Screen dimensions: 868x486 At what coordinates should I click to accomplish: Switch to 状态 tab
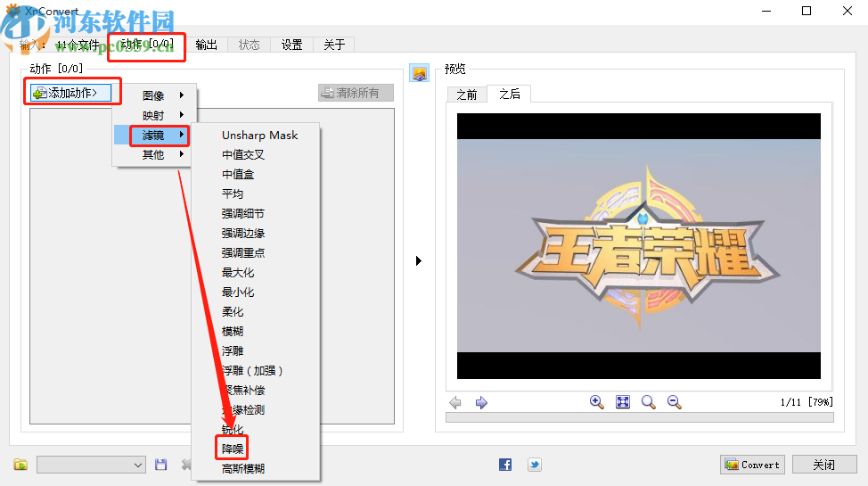(250, 45)
